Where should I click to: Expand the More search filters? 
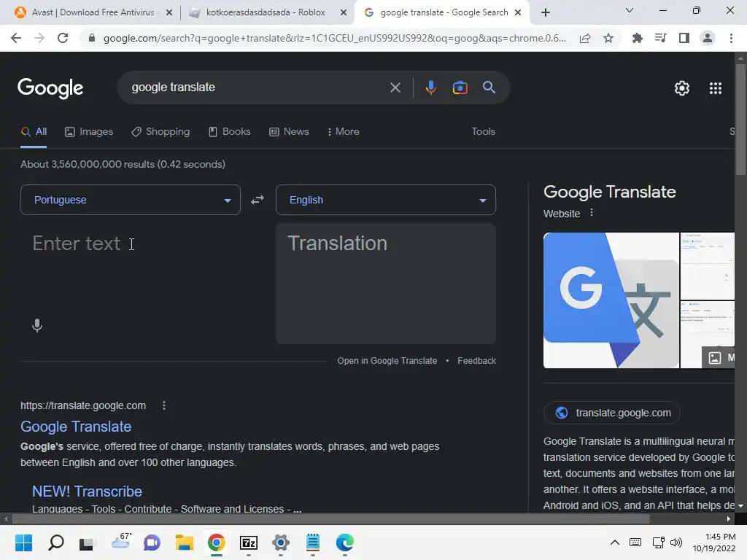(343, 132)
